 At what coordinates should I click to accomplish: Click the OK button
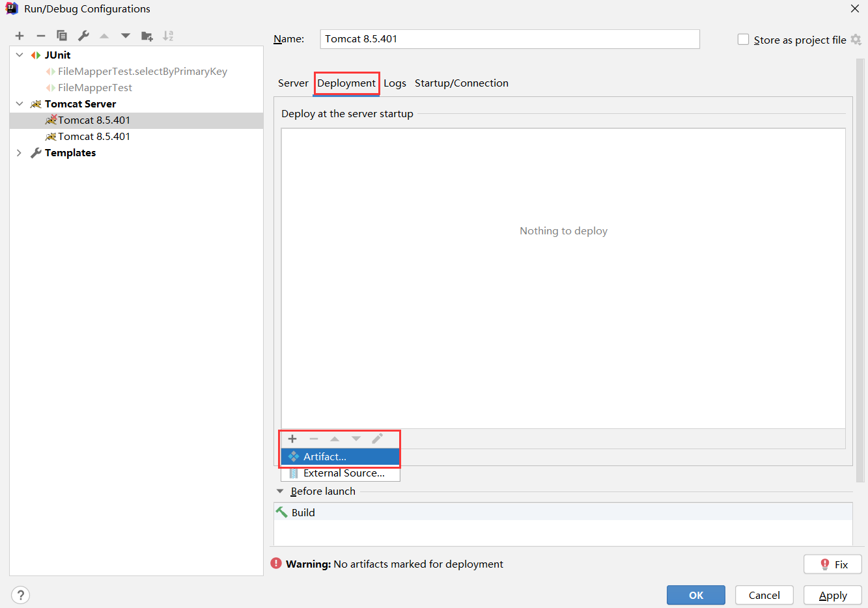click(696, 595)
